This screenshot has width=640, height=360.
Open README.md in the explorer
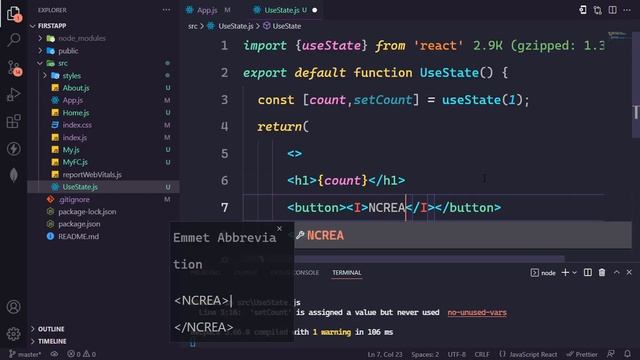point(78,236)
